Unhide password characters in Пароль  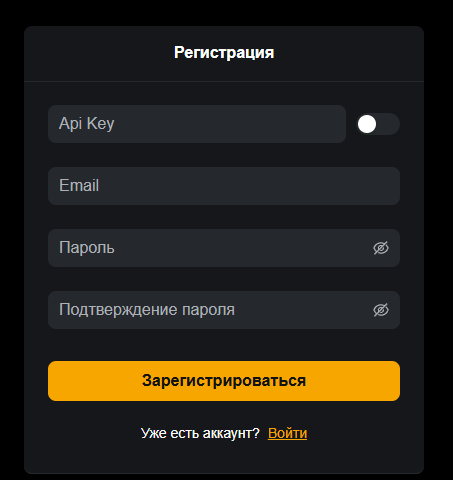coord(381,248)
